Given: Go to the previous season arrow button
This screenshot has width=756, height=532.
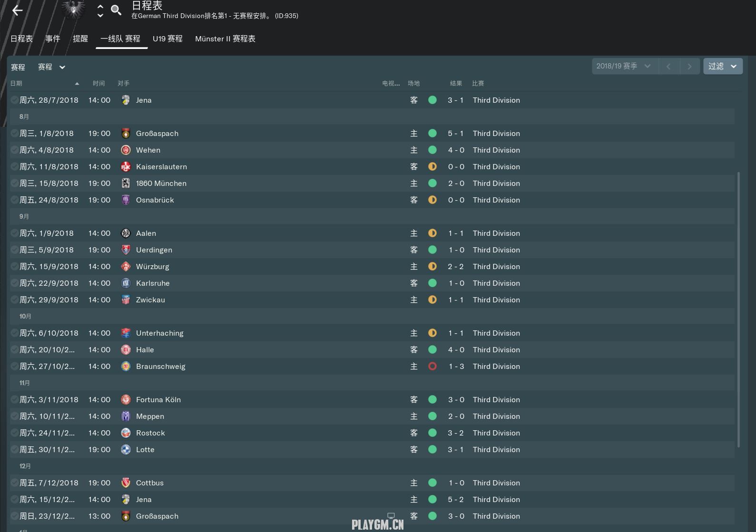Looking at the screenshot, I should (668, 66).
